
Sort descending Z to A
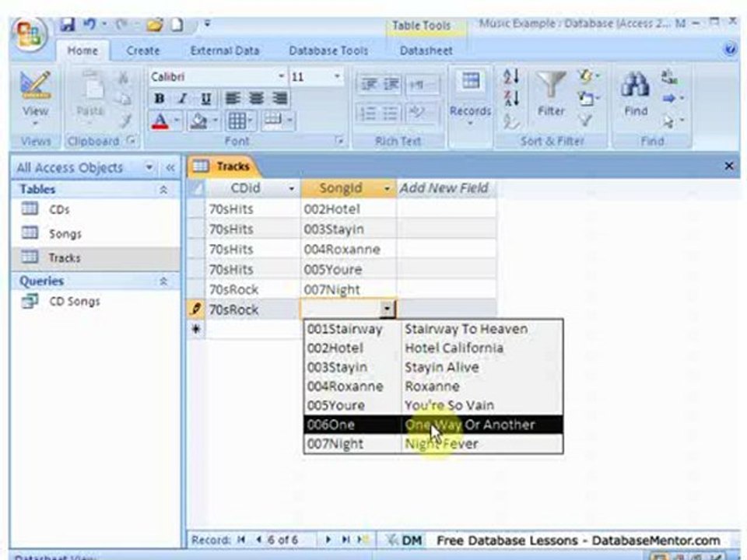(511, 99)
